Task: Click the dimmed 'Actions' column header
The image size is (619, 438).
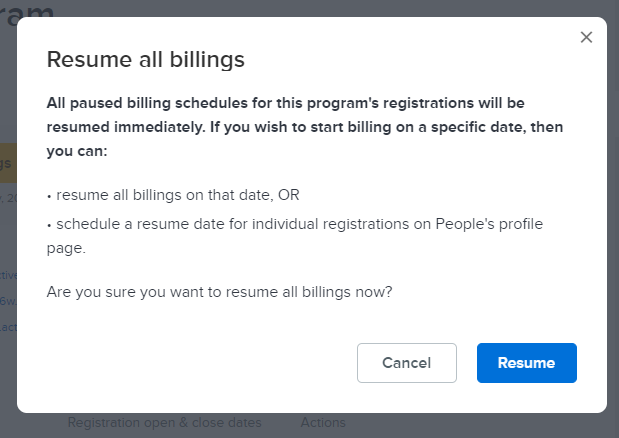Action: point(323,423)
